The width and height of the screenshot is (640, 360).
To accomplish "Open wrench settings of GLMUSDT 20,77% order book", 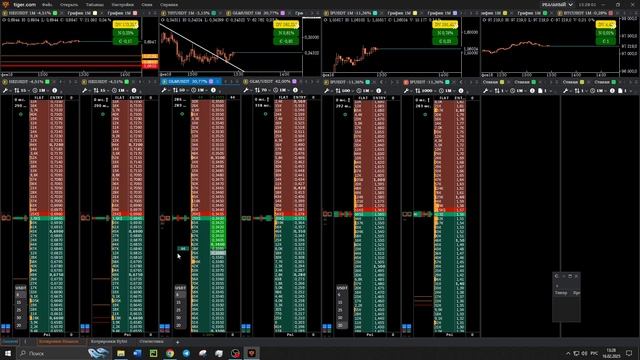I will pyautogui.click(x=164, y=90).
